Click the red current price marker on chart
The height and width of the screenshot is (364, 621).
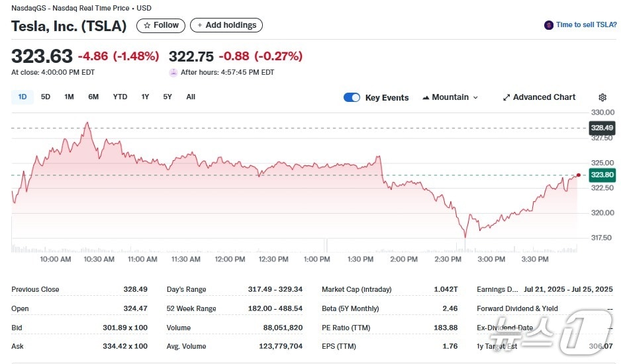(x=579, y=175)
